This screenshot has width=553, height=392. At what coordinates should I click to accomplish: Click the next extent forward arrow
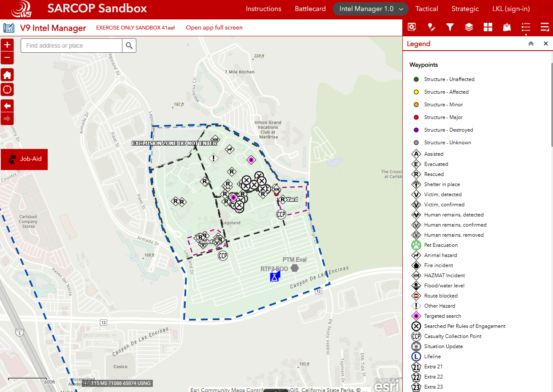(7, 119)
